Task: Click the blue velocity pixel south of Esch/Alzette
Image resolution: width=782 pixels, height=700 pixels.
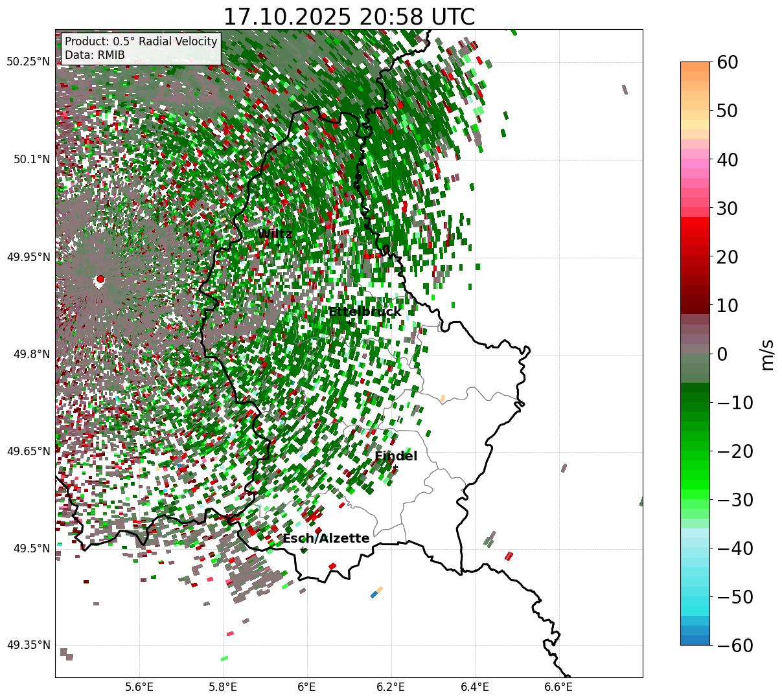Action: click(x=374, y=594)
